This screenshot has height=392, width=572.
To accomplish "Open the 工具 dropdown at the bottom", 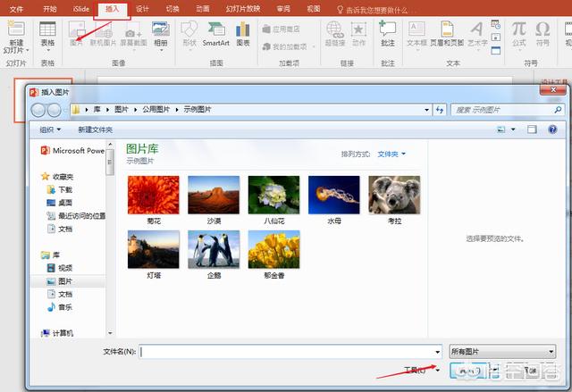I will tap(421, 370).
